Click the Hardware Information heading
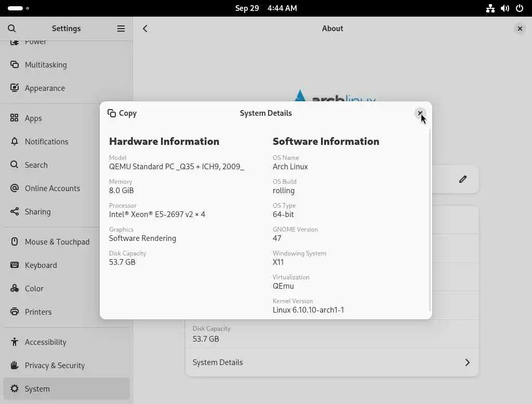 [x=164, y=141]
